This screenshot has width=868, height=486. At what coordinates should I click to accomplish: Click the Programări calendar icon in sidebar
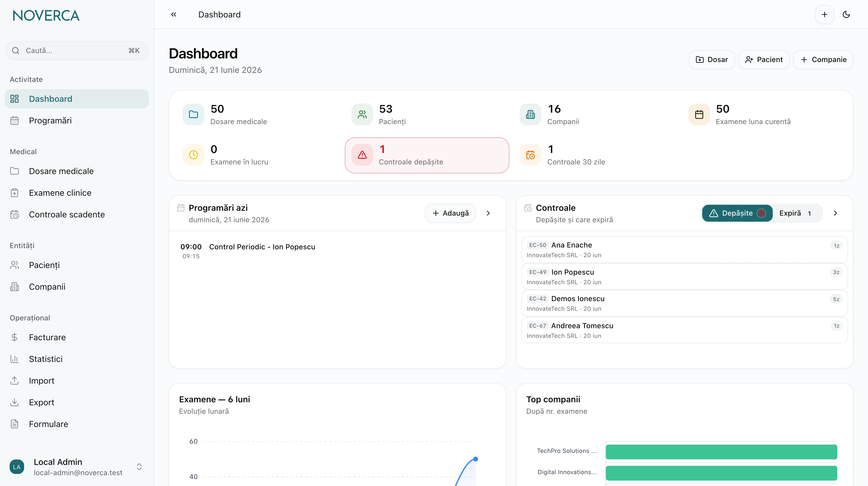(x=14, y=120)
